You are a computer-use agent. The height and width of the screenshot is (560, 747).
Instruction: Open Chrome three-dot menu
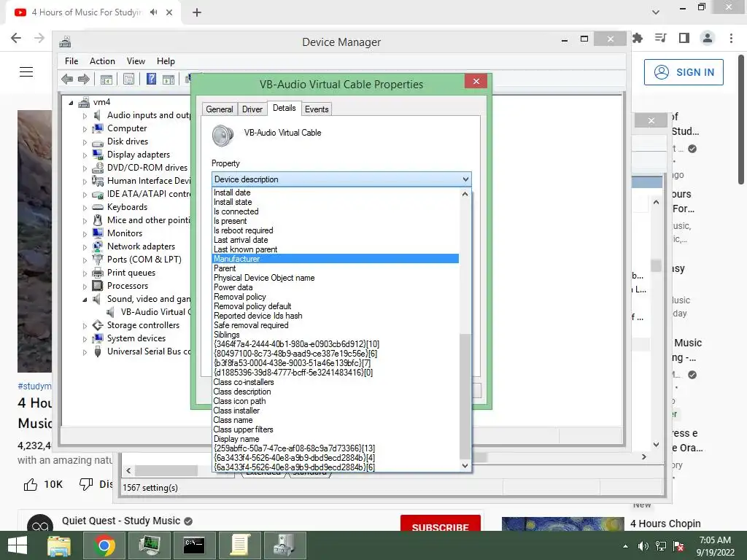(731, 38)
